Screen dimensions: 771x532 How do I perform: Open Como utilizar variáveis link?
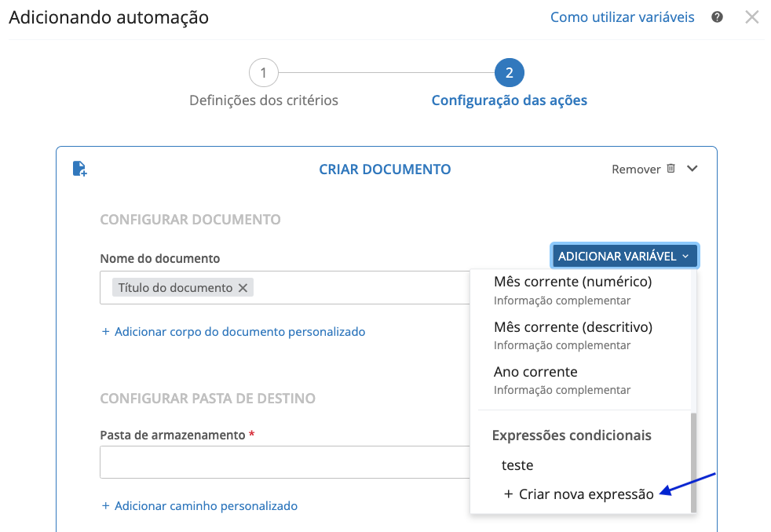(x=622, y=17)
